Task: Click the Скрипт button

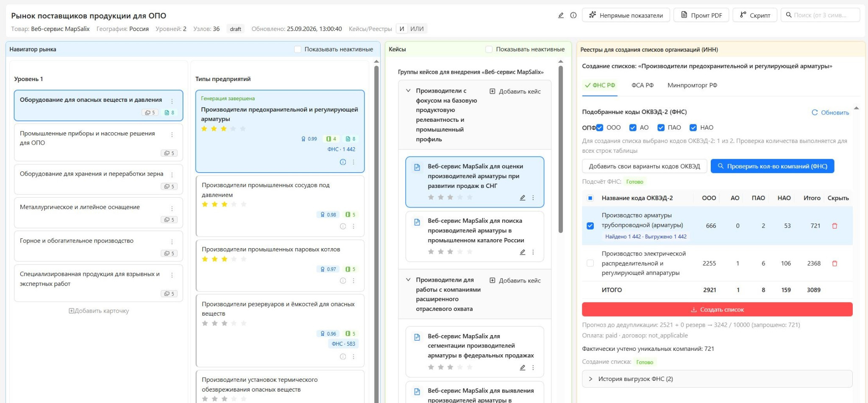Action: pos(754,15)
